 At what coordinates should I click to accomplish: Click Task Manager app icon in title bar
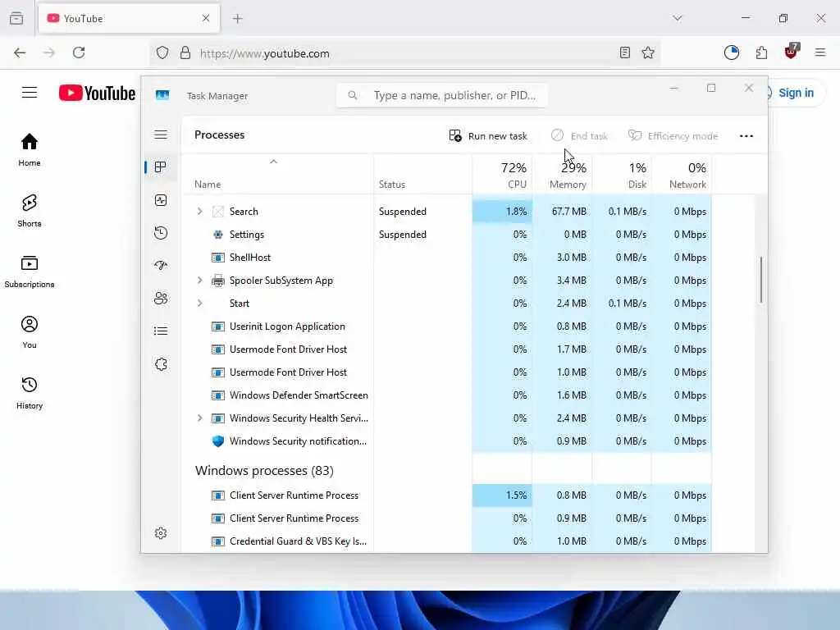pos(162,95)
